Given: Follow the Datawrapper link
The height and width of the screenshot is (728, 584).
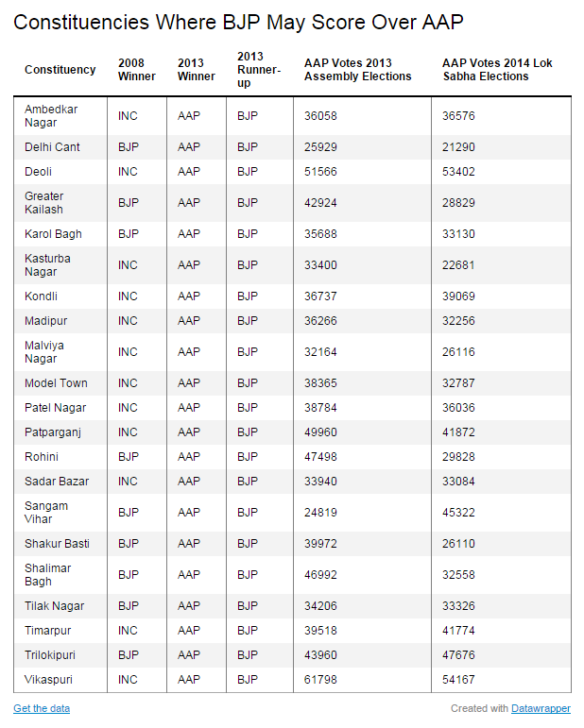Looking at the screenshot, I should [x=541, y=708].
